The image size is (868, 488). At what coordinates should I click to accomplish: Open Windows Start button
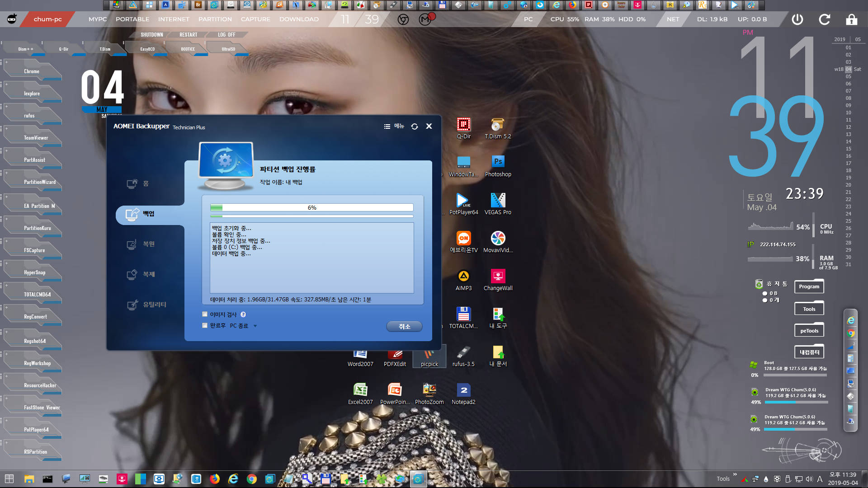point(9,479)
